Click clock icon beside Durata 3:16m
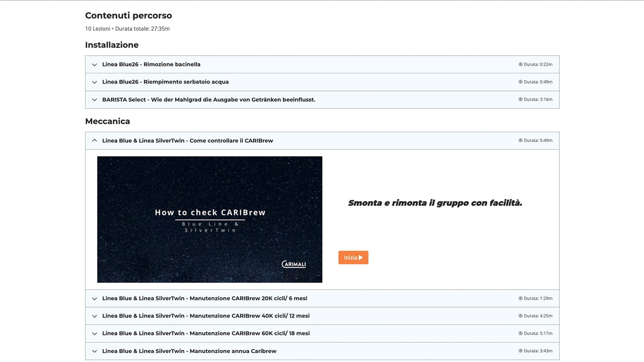The image size is (644, 362). (520, 100)
